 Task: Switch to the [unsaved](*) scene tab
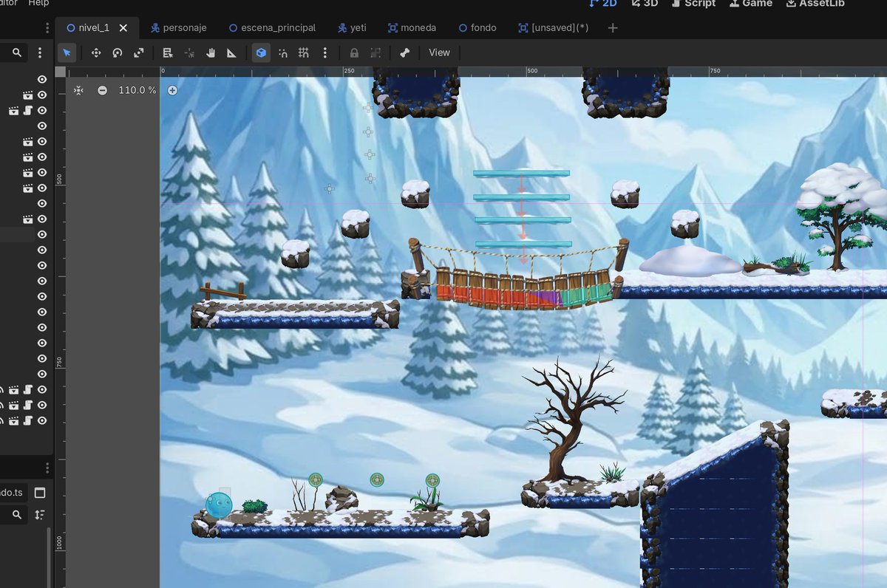pos(552,28)
